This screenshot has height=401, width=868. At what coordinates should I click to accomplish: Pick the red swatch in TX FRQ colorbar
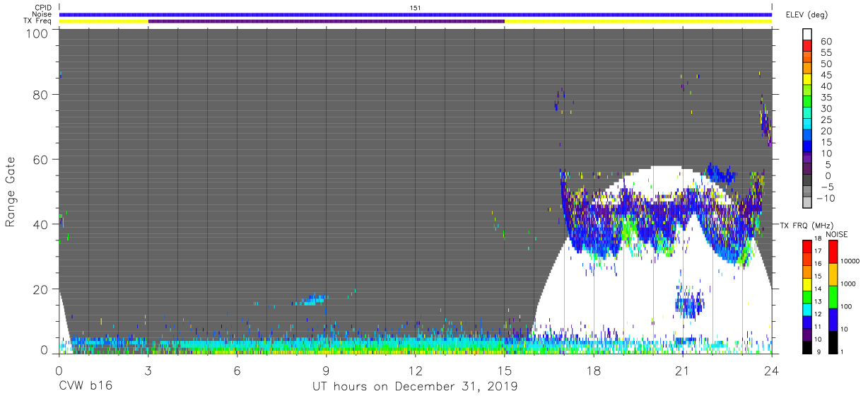click(807, 247)
